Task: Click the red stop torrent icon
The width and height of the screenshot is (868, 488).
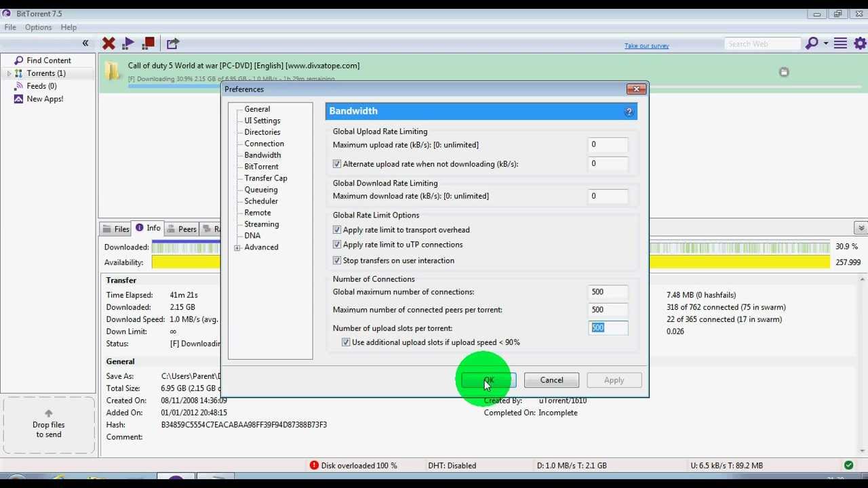Action: point(149,43)
